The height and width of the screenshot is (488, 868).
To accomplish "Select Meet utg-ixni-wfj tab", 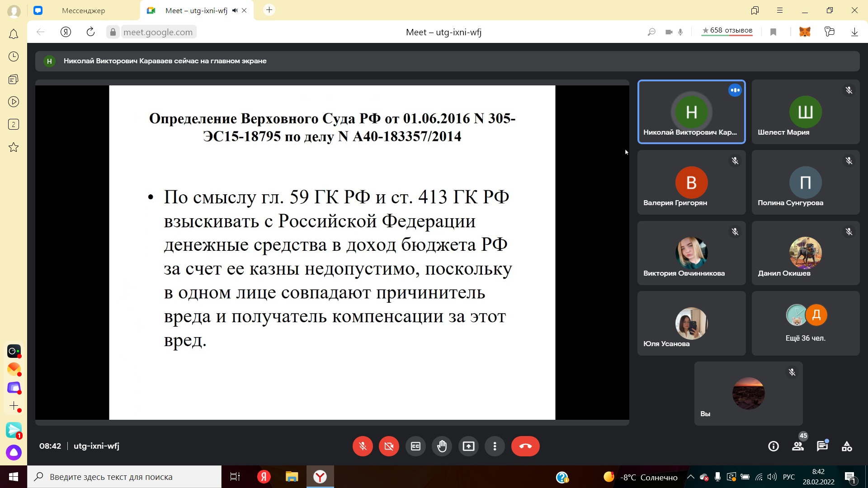I will click(x=196, y=10).
